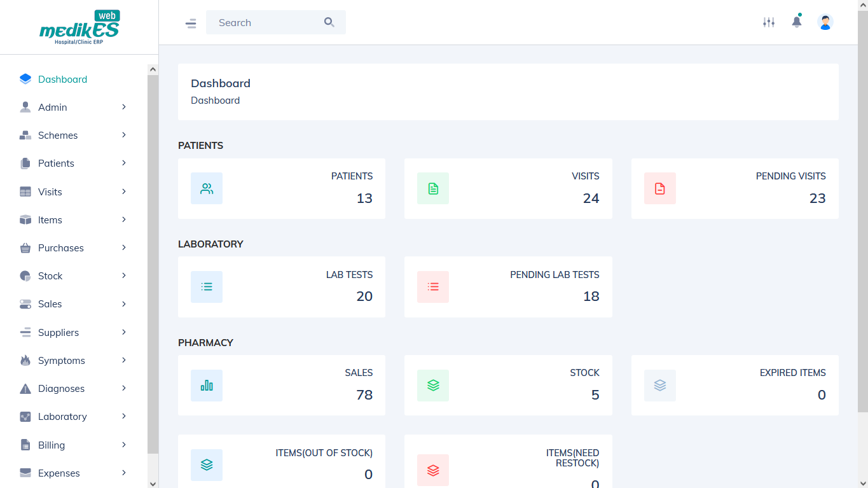Open the Purchases sidebar menu item
The height and width of the screenshot is (488, 868).
pyautogui.click(x=73, y=248)
